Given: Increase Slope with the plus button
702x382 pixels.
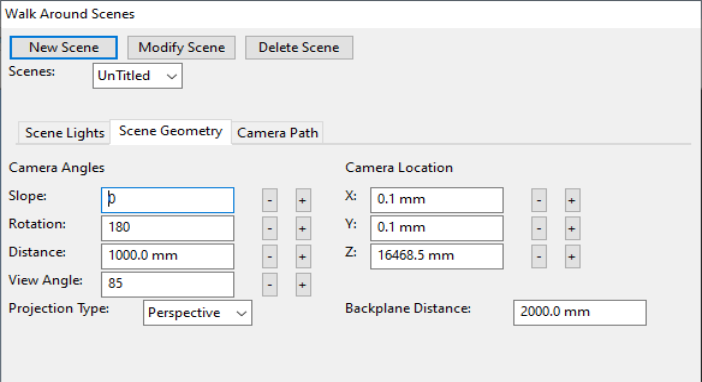Looking at the screenshot, I should pos(303,200).
